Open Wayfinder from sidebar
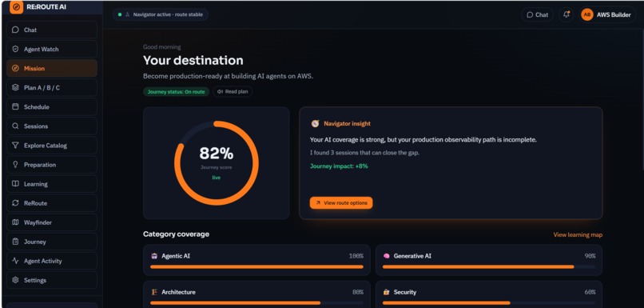This screenshot has height=308, width=644. (x=52, y=222)
